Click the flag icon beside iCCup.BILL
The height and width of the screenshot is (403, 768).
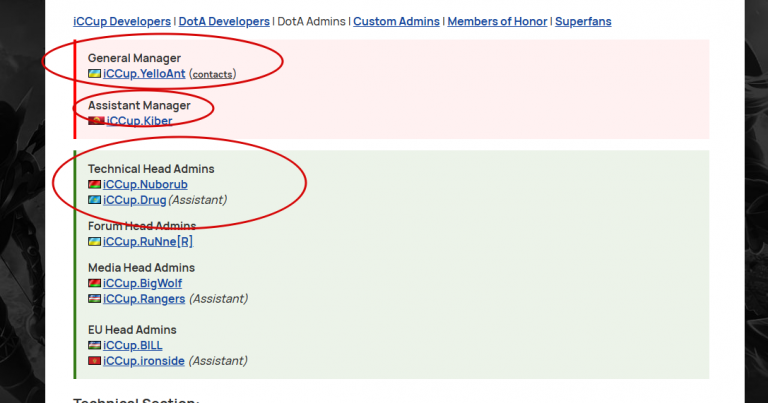[x=95, y=345]
